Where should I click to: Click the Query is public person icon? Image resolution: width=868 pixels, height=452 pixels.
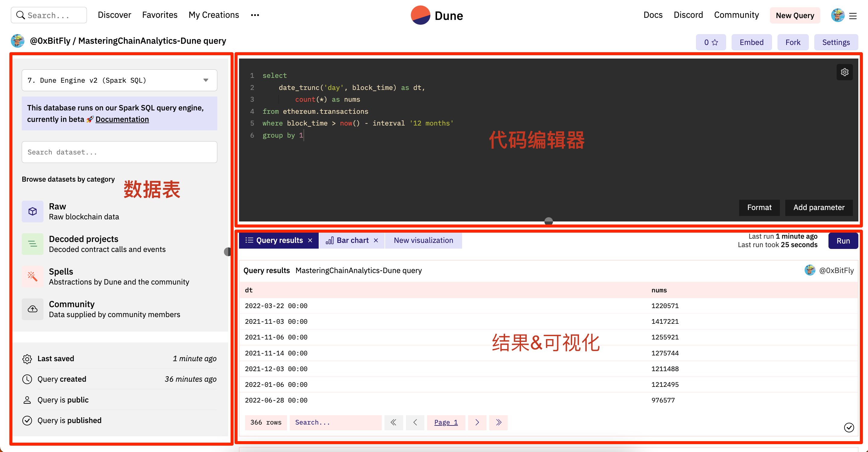point(27,400)
